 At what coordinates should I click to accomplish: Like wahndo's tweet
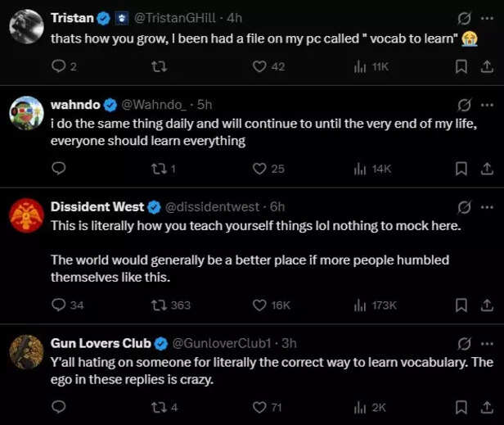coord(260,169)
